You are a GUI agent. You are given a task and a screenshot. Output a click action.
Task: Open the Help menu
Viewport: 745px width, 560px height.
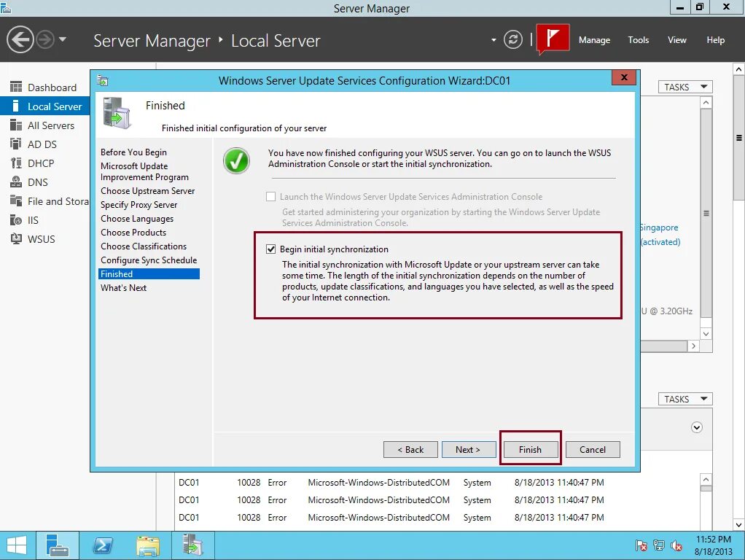point(715,40)
